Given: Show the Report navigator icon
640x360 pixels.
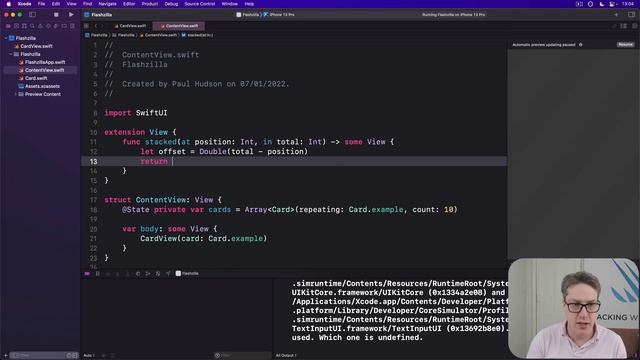Looking at the screenshot, I should [x=72, y=26].
